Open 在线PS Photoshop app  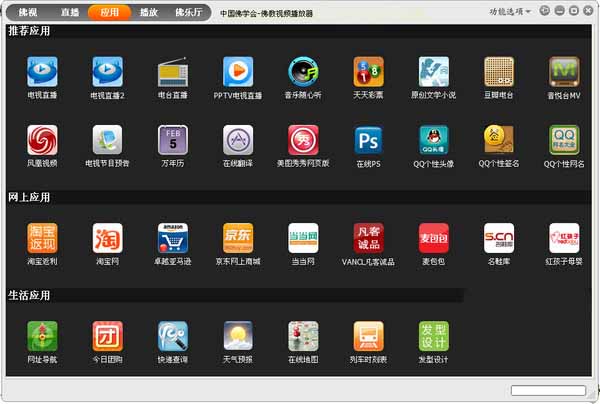point(368,140)
